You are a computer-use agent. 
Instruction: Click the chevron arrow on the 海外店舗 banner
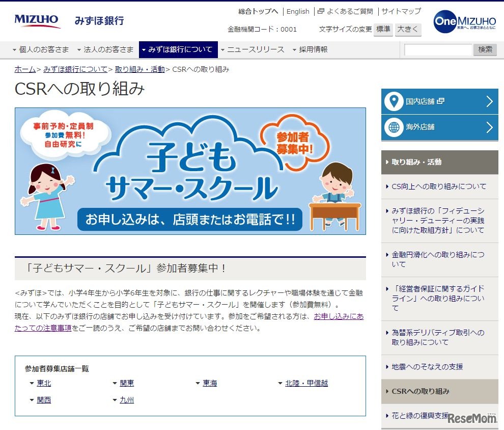[490, 127]
